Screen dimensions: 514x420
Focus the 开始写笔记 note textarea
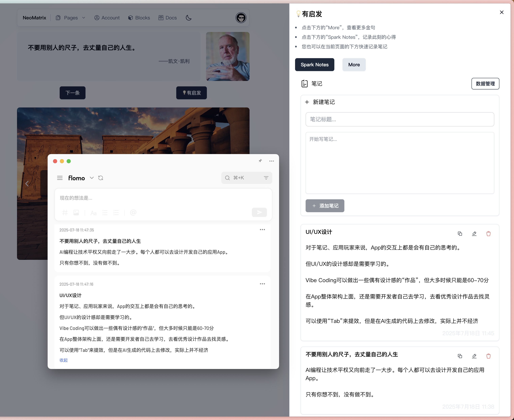(x=400, y=163)
